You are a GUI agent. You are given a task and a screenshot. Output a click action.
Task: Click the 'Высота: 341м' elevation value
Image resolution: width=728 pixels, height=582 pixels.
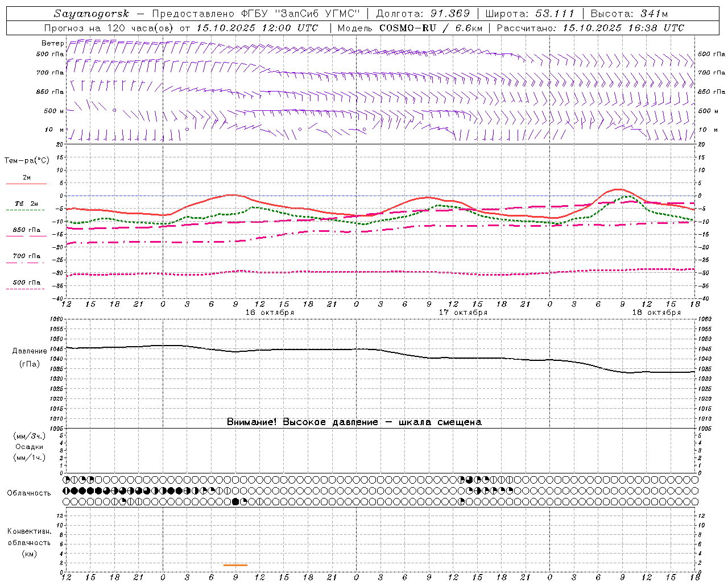tap(630, 14)
